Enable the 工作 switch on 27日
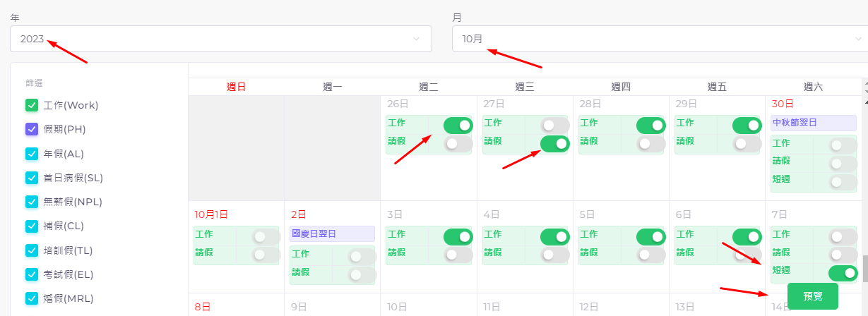The image size is (868, 316). (x=555, y=126)
